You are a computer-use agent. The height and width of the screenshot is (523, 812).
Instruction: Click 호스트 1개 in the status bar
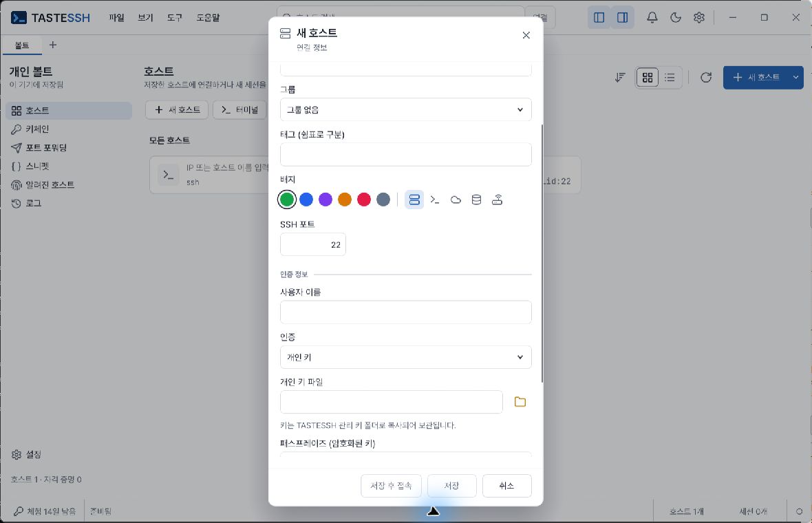click(x=686, y=511)
